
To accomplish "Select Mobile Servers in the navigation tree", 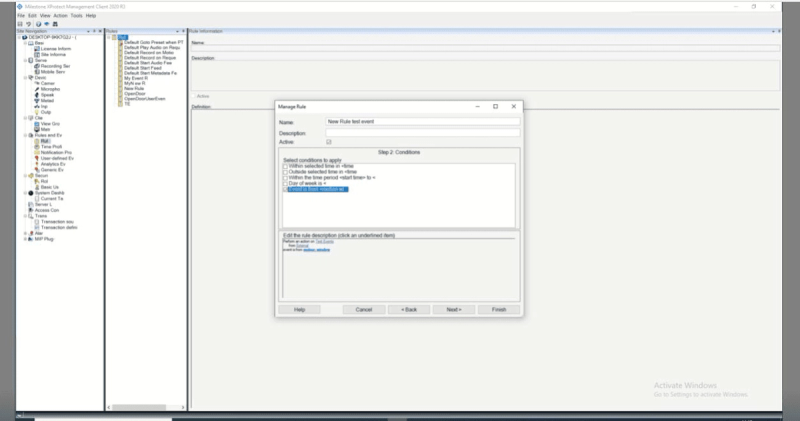I will [50, 72].
